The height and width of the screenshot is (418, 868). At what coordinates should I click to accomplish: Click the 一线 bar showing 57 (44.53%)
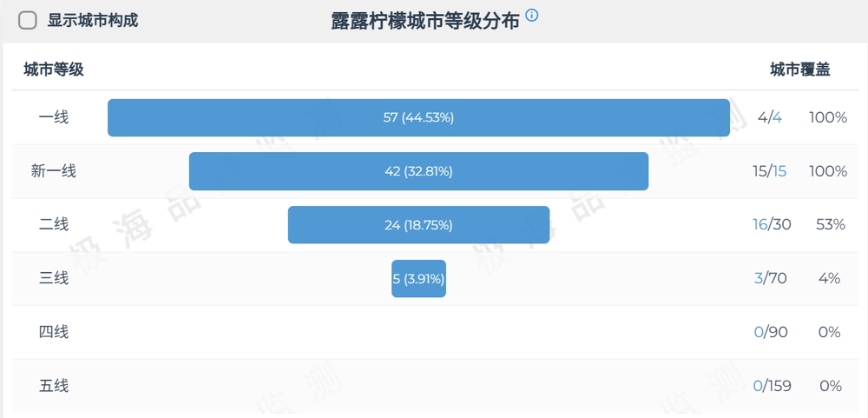pos(418,117)
